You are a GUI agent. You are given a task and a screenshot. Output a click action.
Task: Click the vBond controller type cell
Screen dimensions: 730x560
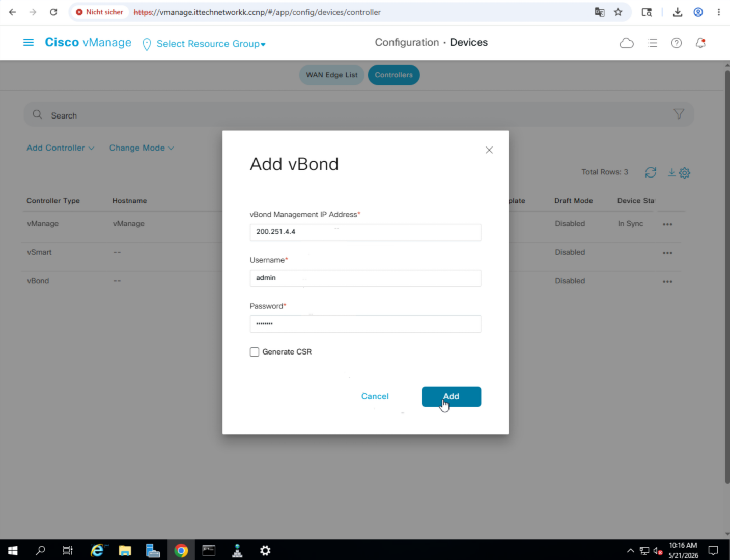point(38,281)
